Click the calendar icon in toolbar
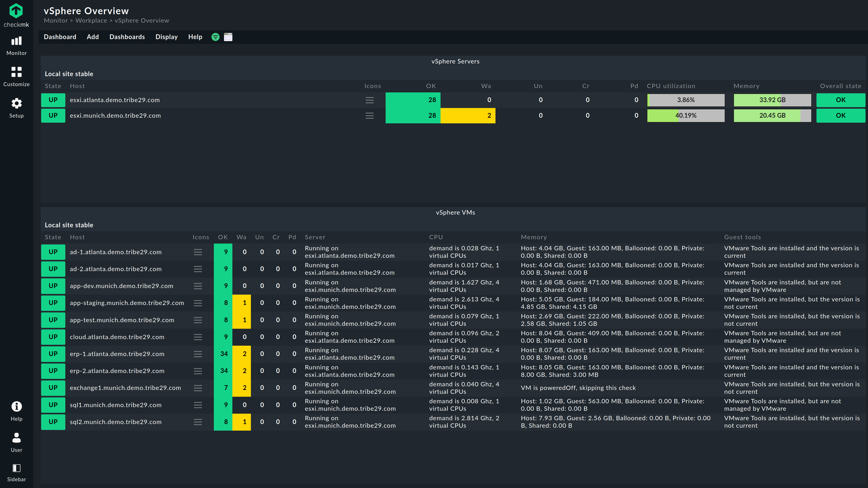 [228, 37]
